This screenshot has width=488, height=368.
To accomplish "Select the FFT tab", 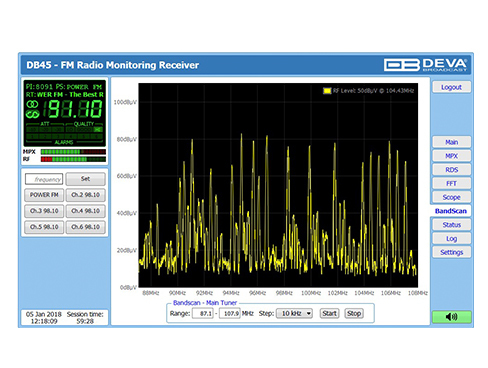I will [452, 183].
